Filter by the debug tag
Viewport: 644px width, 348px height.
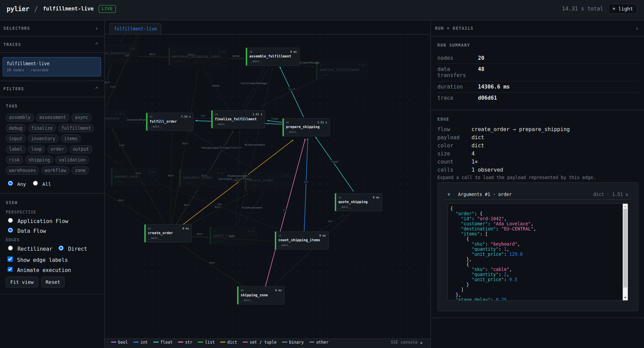tap(16, 128)
